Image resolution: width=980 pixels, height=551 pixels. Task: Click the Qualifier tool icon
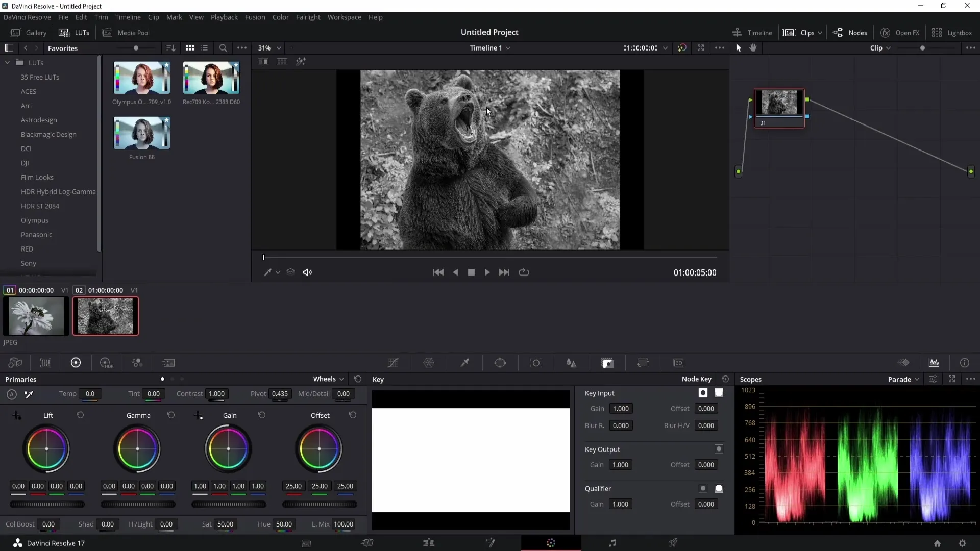pyautogui.click(x=464, y=363)
